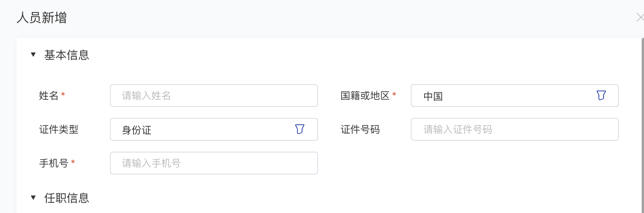Viewport: 644px width, 213px height.
Task: Click the 基本信息 section heading text
Action: pyautogui.click(x=67, y=55)
